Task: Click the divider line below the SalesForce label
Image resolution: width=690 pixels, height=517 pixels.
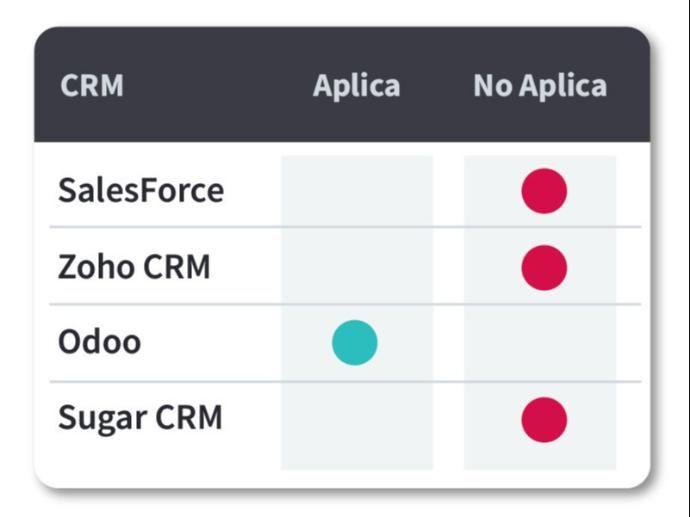Action: pos(160,228)
